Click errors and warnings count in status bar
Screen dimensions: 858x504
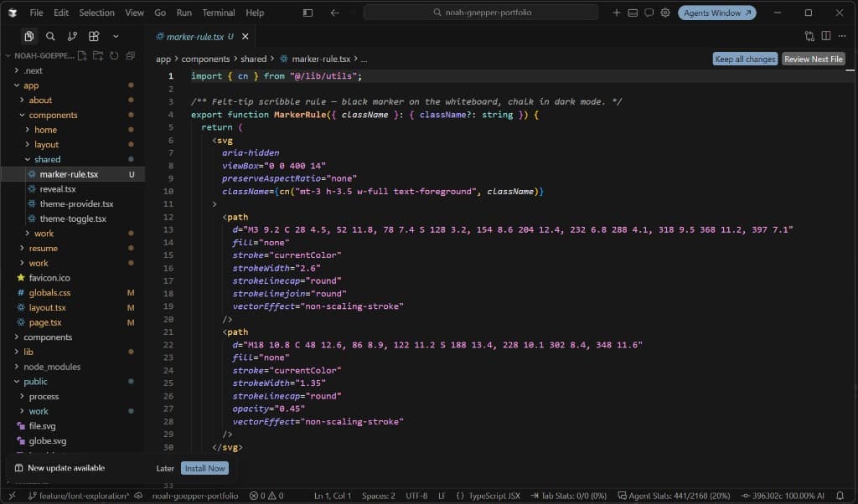pos(266,496)
